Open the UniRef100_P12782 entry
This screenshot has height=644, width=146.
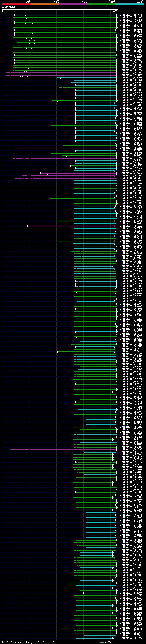tap(131, 45)
